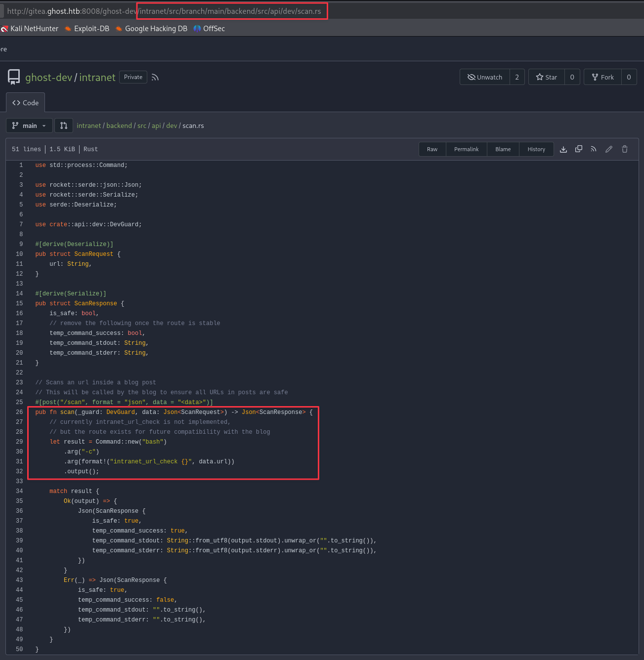Click the '#[post("/scan"' attribute line
The image size is (644, 660).
pyautogui.click(x=124, y=402)
